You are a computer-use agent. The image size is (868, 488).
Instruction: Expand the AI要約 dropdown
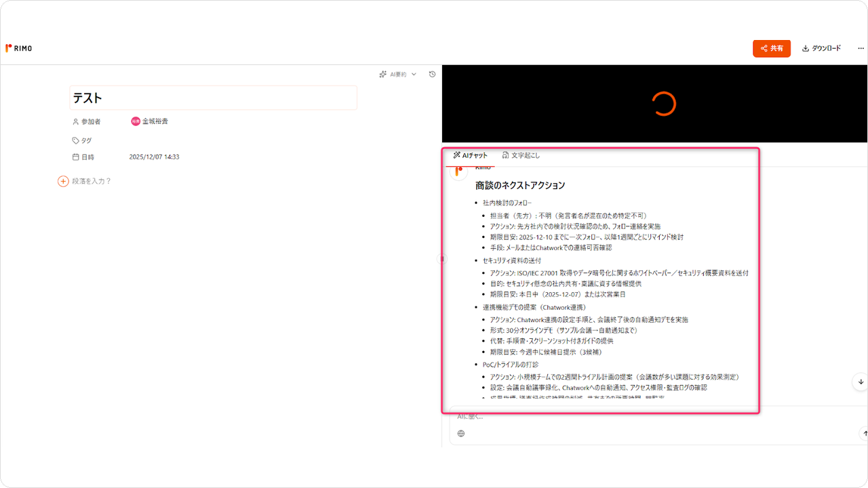pos(398,74)
